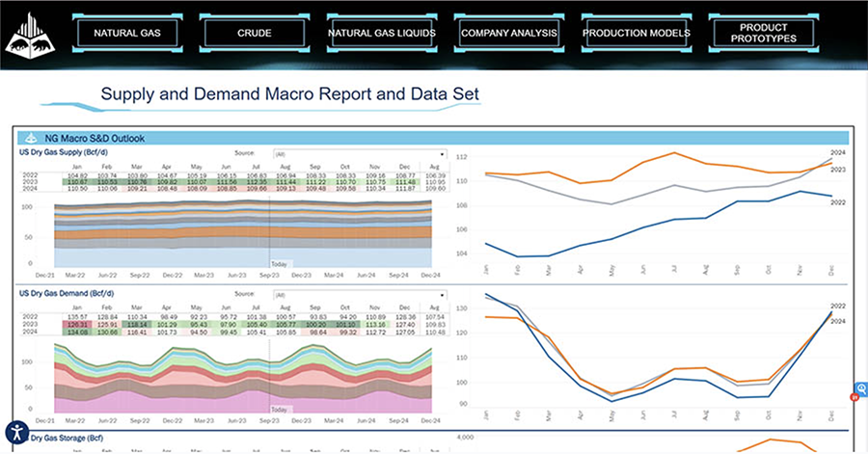
Task: Click the demand table cell 127.05
Action: [x=405, y=332]
